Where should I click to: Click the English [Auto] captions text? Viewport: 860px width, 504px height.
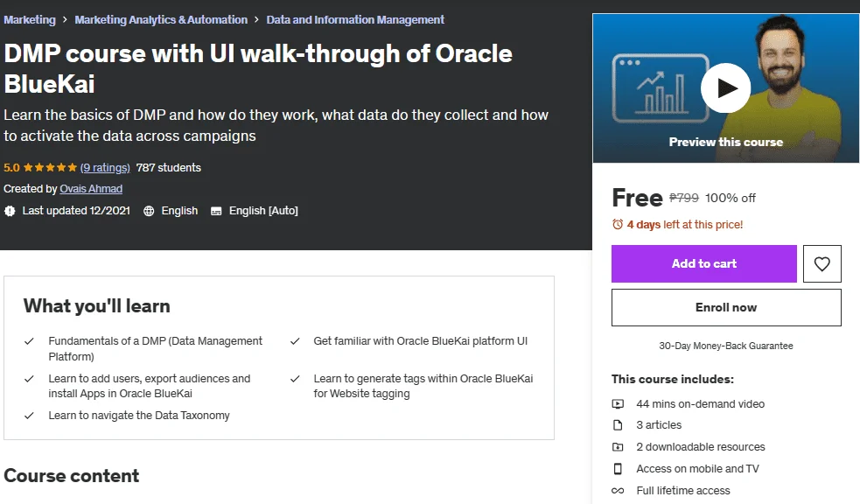coord(263,211)
